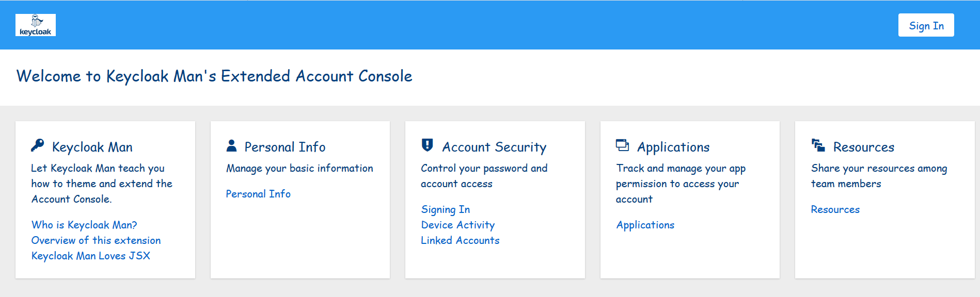
Task: Click the Account Security card heading
Action: 494,147
